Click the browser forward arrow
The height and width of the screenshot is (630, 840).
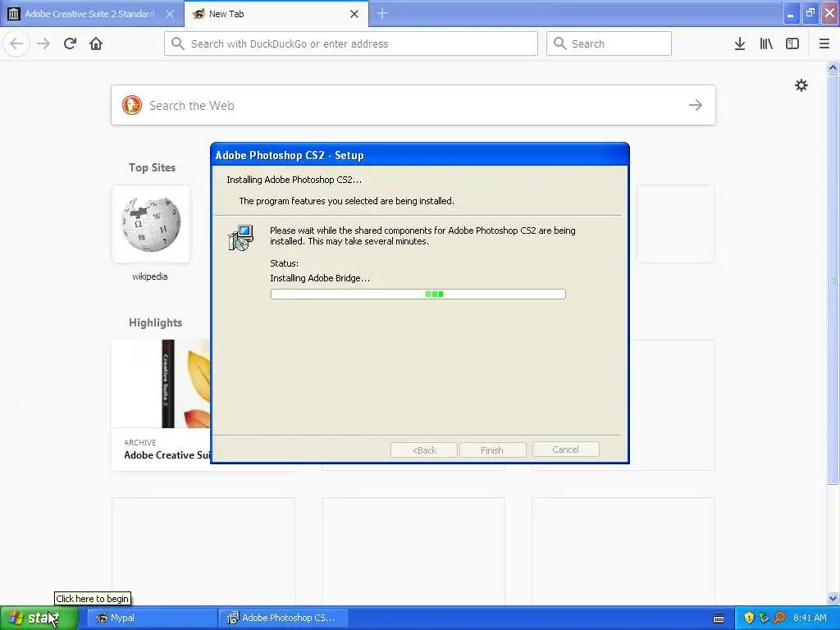(43, 43)
